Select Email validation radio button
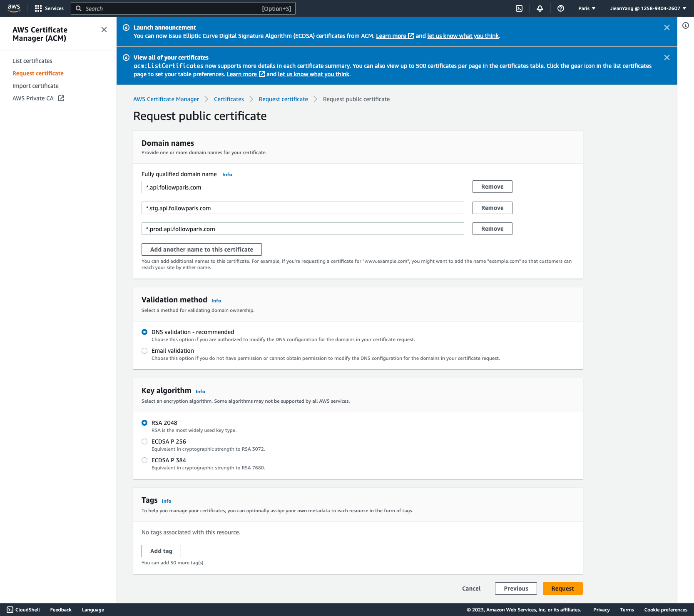694x616 pixels. (x=144, y=351)
